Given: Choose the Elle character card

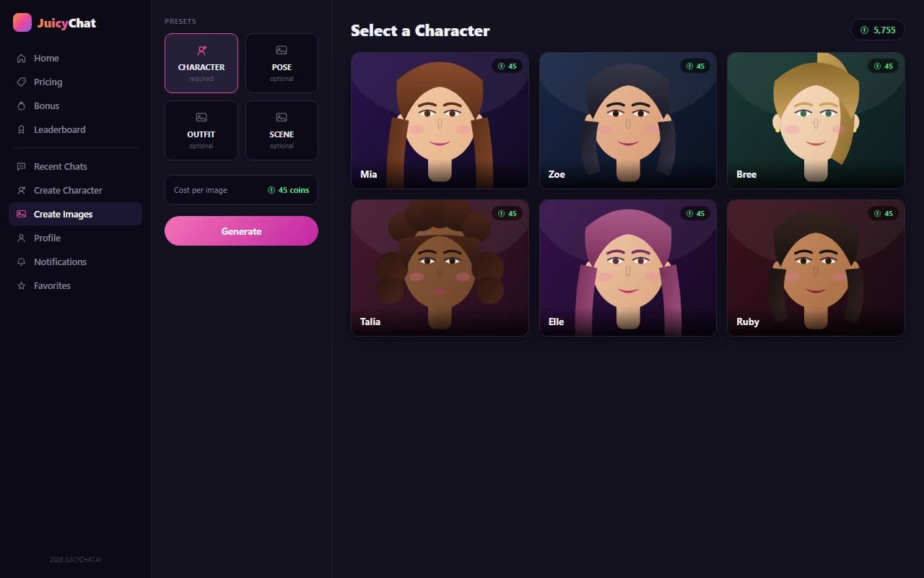Looking at the screenshot, I should pos(628,268).
